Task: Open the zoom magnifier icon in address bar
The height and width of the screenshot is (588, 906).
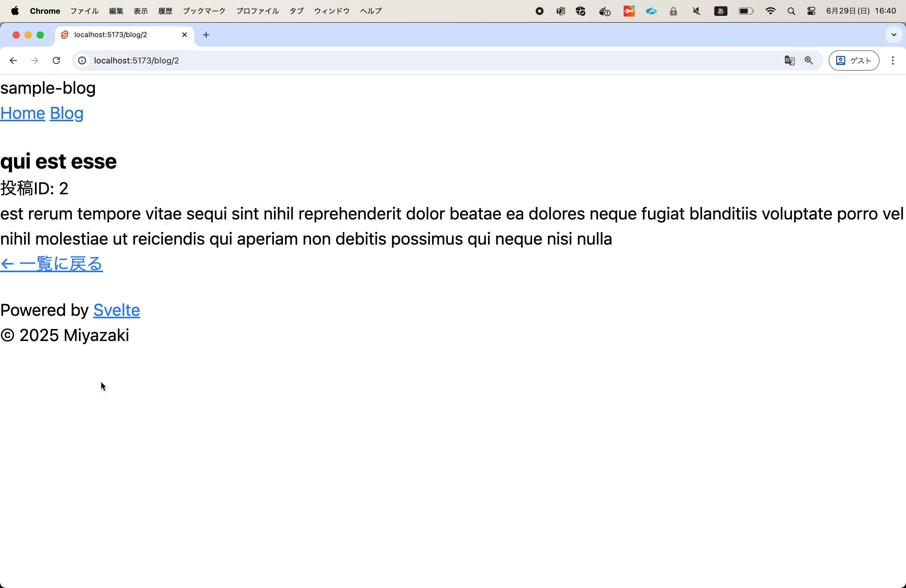Action: tap(809, 60)
